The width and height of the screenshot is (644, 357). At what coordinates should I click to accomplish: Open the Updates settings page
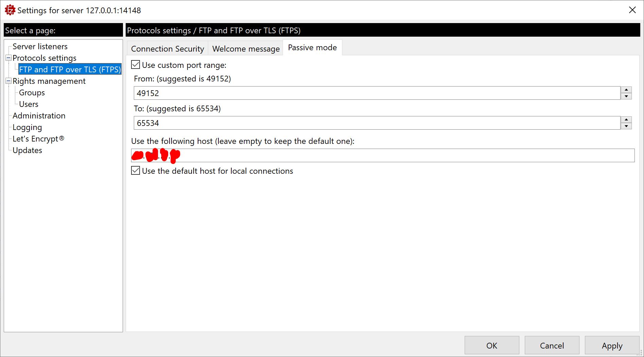pyautogui.click(x=27, y=150)
